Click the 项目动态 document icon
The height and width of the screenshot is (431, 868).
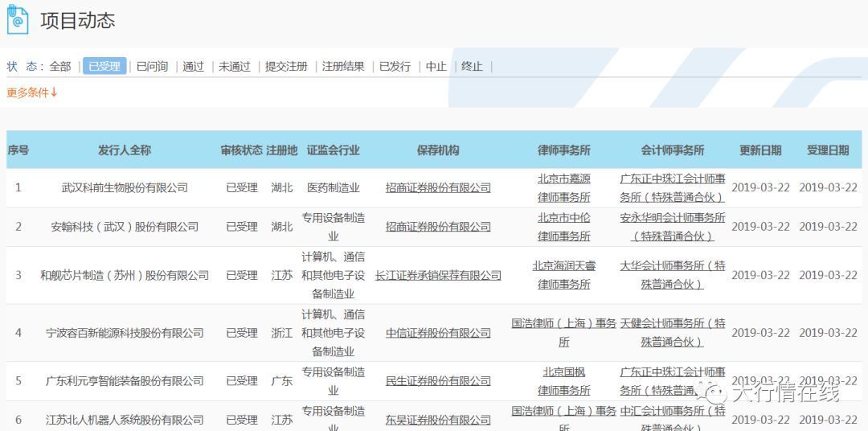click(17, 19)
